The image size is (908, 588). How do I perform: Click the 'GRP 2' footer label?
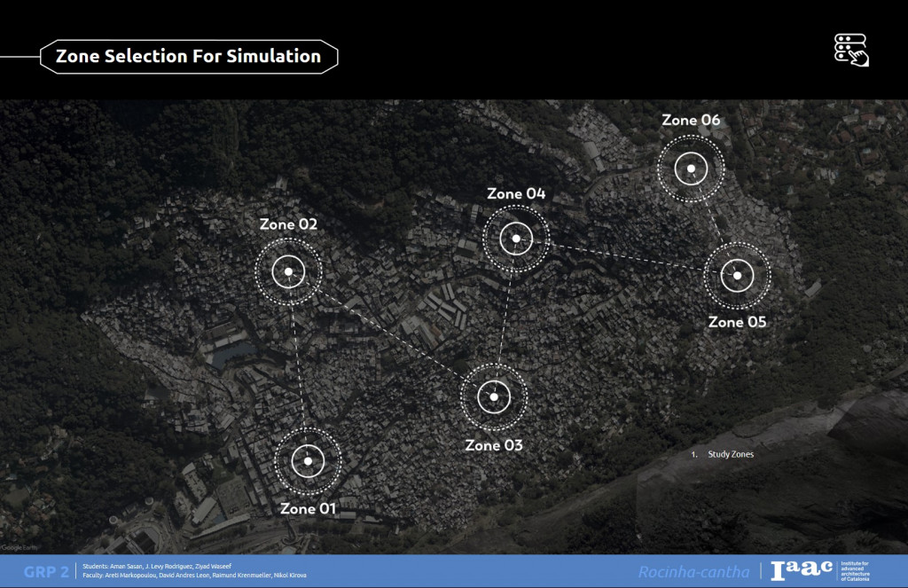(x=46, y=571)
